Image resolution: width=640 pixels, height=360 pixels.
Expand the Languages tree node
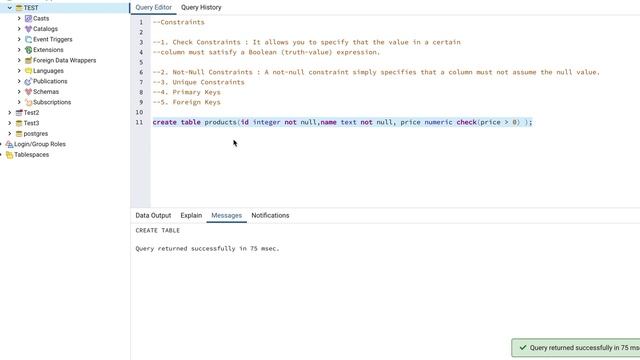coord(19,71)
